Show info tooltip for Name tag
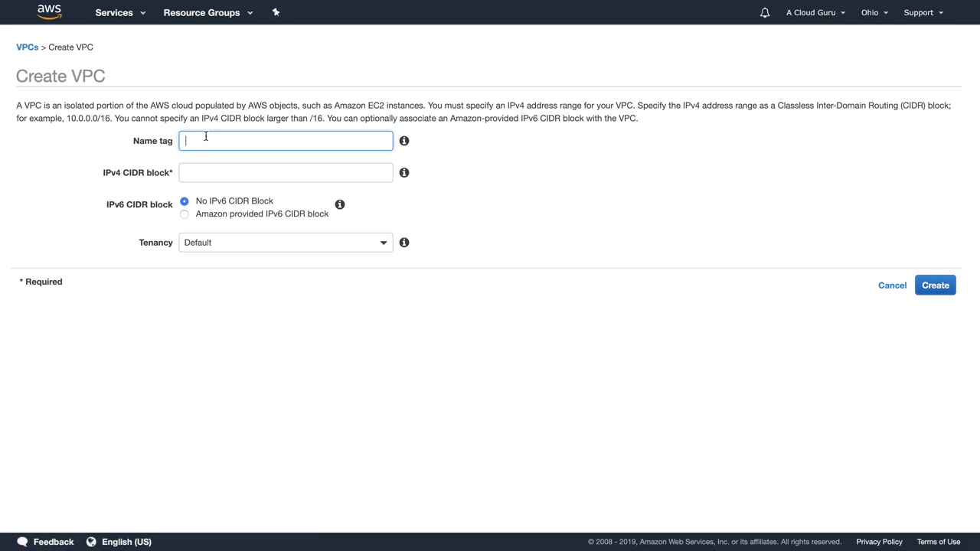The image size is (980, 551). tap(404, 141)
